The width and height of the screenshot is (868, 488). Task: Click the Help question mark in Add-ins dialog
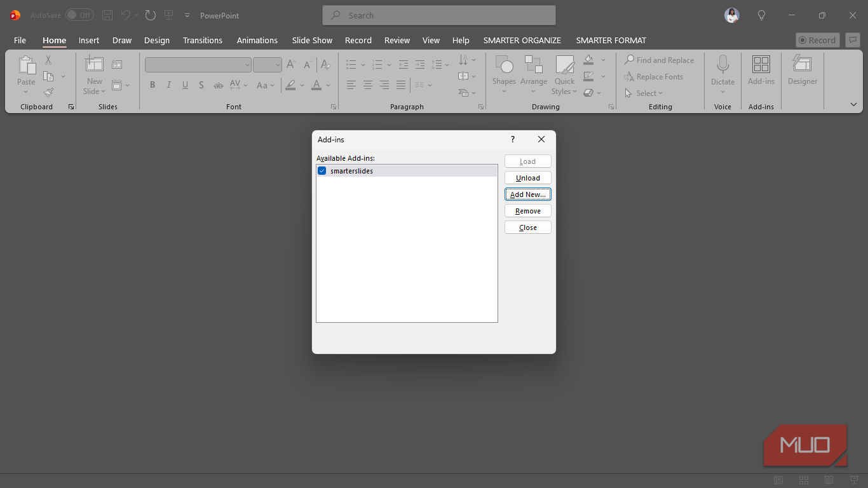coord(513,139)
